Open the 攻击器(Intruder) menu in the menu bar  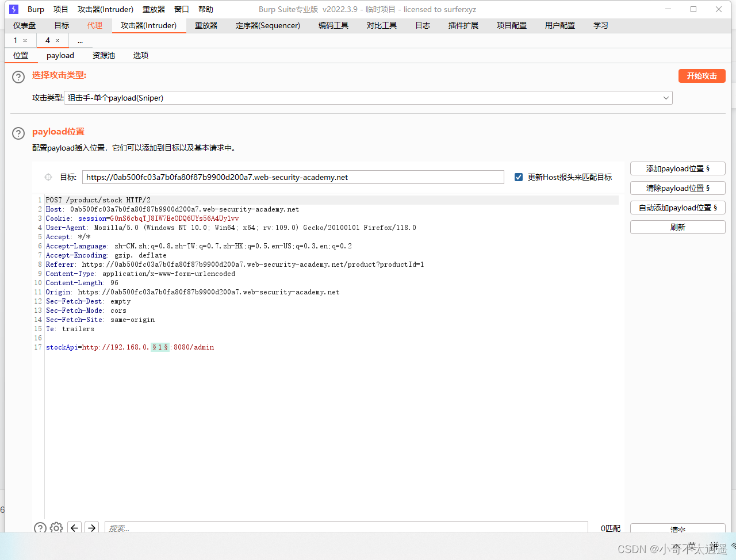105,9
